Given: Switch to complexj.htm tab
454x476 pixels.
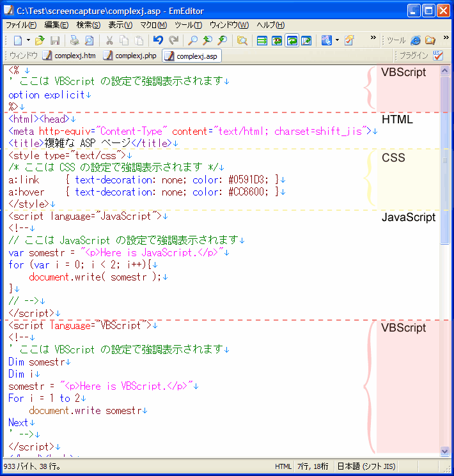Looking at the screenshot, I should 69,56.
